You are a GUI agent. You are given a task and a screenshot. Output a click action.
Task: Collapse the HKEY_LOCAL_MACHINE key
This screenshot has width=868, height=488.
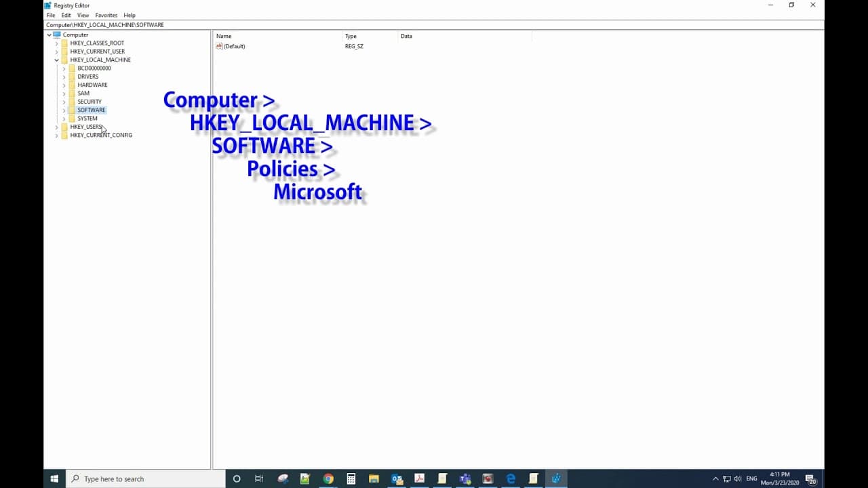56,60
